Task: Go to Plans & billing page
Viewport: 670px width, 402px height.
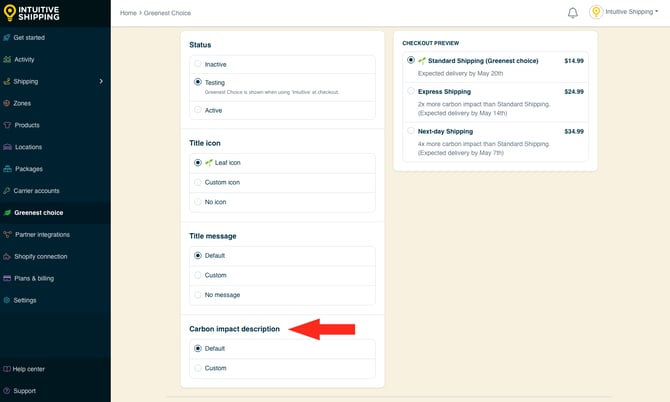Action: [34, 278]
